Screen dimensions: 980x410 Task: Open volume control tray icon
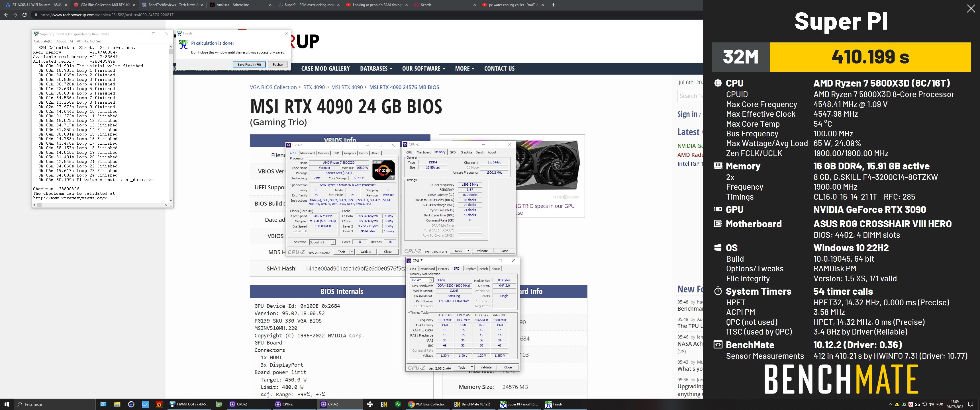931,404
